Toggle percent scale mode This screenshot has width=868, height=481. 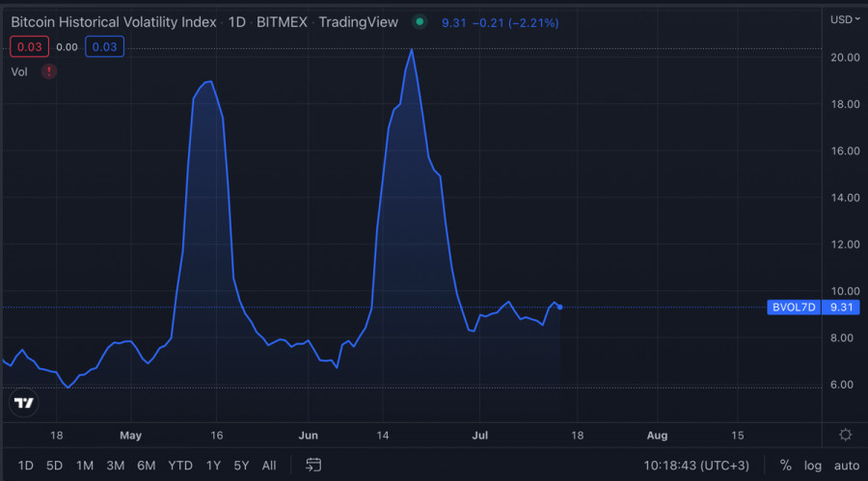coord(785,466)
